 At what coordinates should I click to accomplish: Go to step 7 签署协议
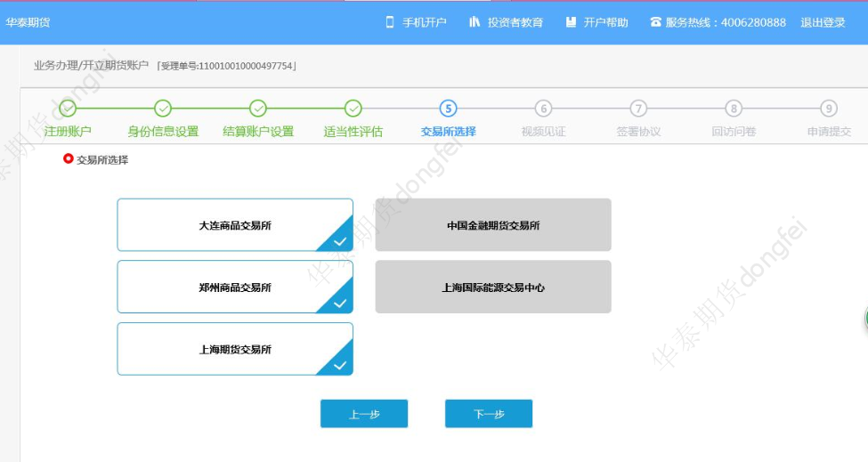638,109
